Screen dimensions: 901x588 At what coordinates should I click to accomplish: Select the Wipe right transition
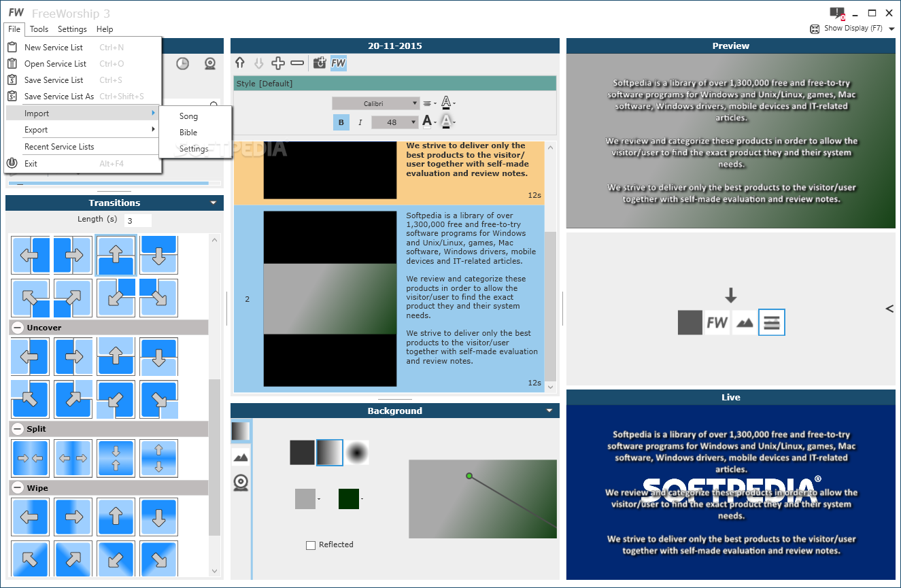click(73, 517)
